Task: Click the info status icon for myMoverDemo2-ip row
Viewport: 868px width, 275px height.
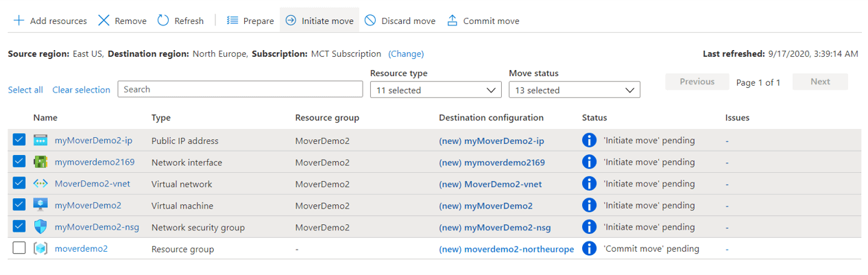Action: [x=589, y=141]
